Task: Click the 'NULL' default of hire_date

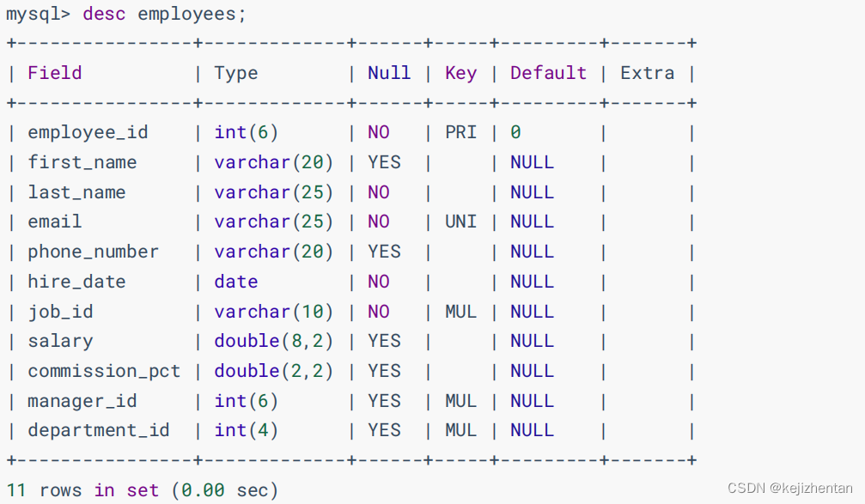Action: point(532,282)
